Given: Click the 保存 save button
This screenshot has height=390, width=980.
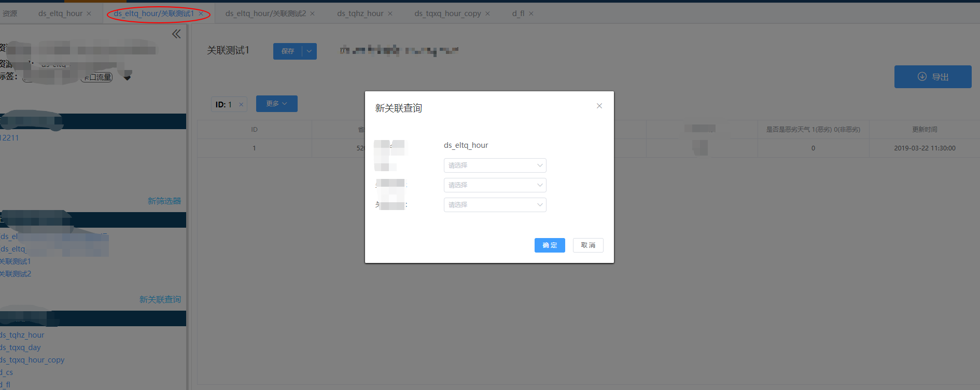Looking at the screenshot, I should coord(288,51).
